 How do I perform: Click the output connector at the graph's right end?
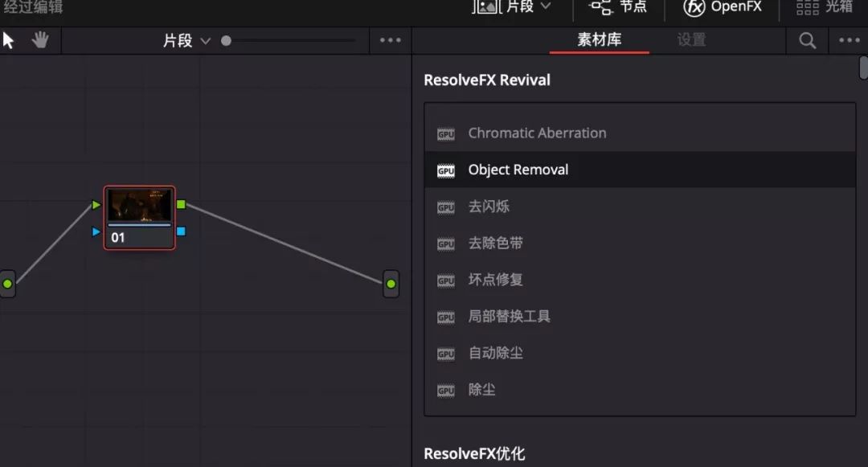391,284
